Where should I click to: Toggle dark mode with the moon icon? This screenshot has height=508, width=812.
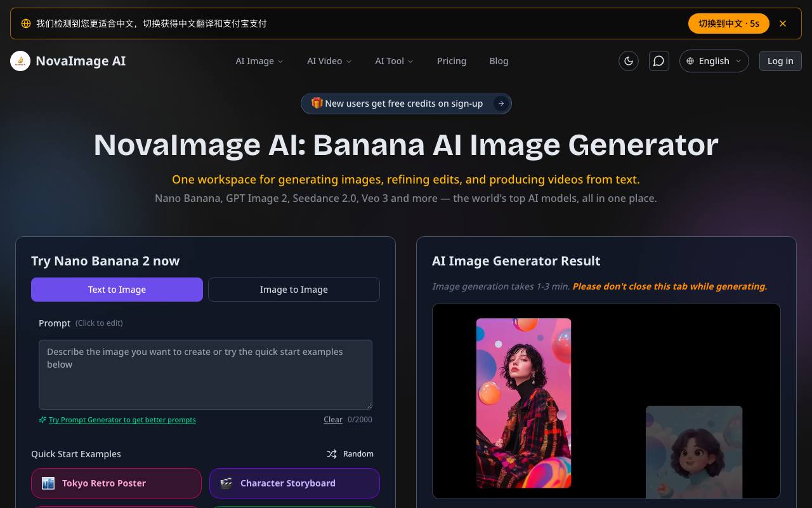(x=629, y=61)
